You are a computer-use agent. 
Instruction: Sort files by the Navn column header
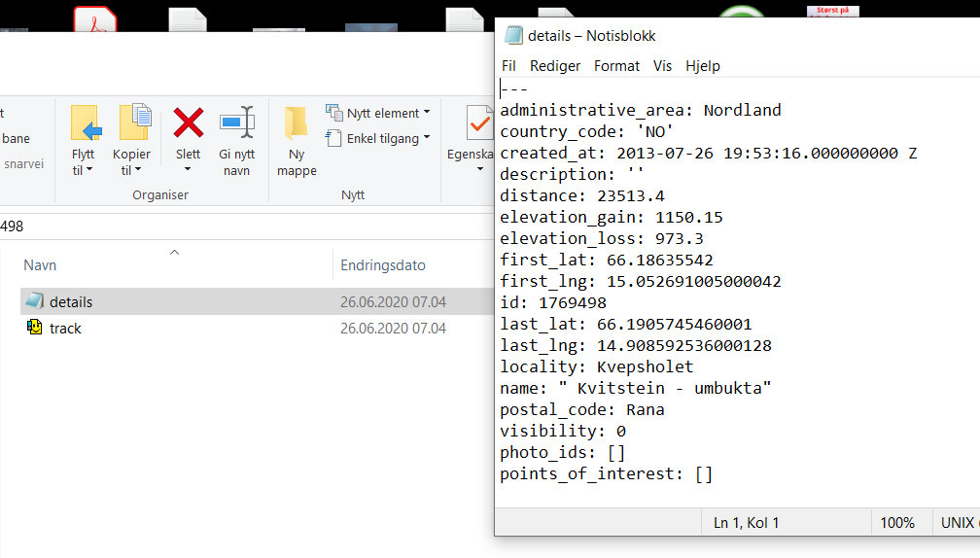(x=40, y=265)
